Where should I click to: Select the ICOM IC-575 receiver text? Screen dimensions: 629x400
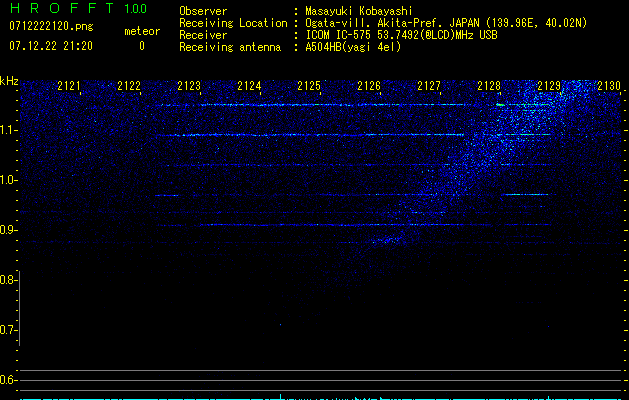click(x=401, y=35)
